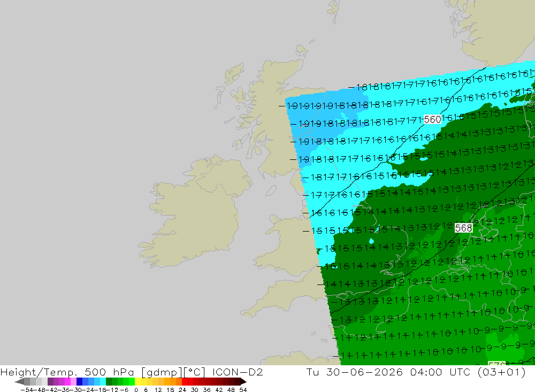Click the dark blue legend color block
This screenshot has height=392, width=535.
79,381
